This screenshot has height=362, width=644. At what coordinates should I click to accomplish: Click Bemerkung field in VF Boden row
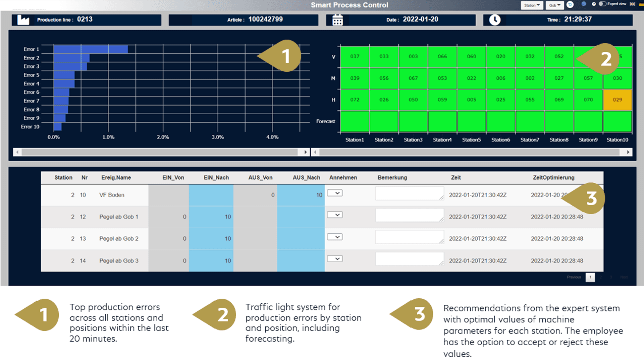(410, 193)
